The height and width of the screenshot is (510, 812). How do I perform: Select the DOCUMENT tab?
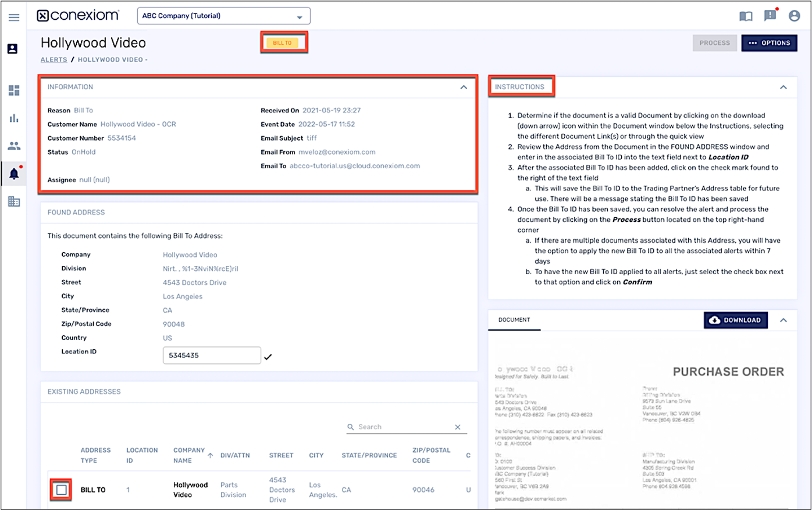514,320
